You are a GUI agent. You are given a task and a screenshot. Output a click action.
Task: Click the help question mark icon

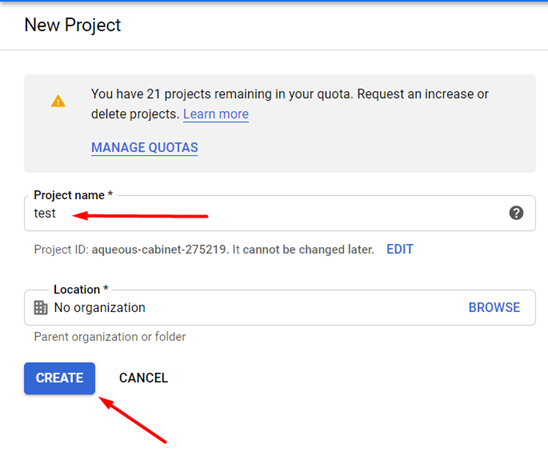point(516,213)
